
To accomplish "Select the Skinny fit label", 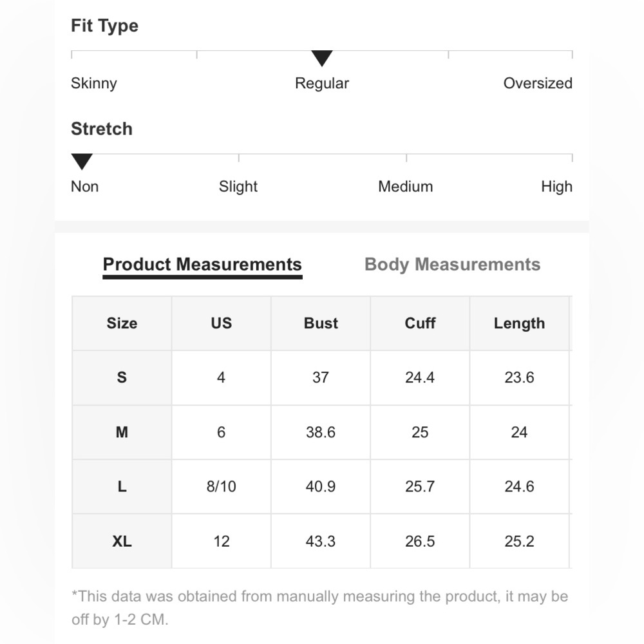I will (93, 83).
